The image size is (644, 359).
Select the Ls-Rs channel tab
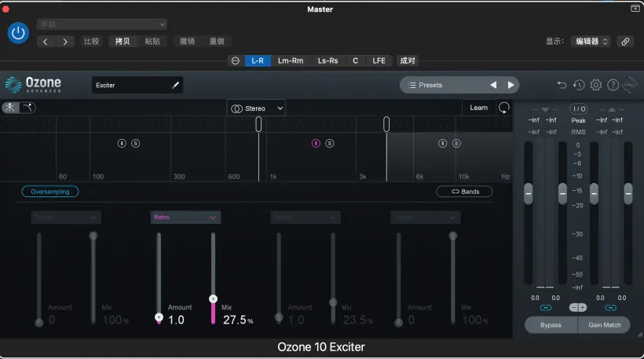pos(327,60)
